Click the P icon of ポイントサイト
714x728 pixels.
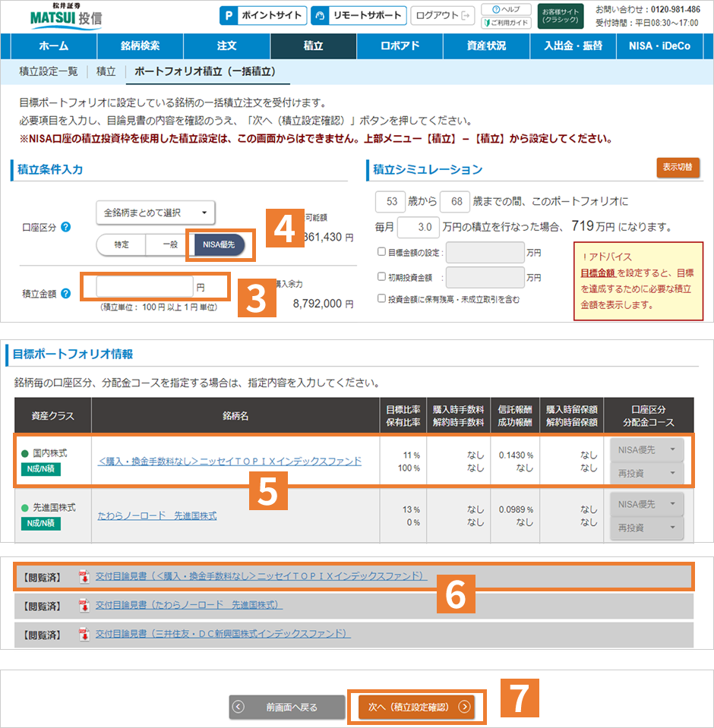click(229, 15)
